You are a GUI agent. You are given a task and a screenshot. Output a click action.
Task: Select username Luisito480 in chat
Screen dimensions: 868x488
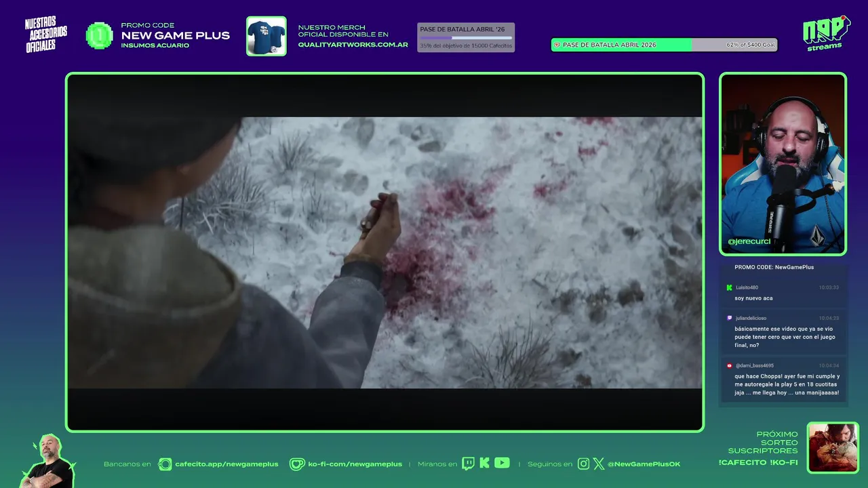pos(747,287)
